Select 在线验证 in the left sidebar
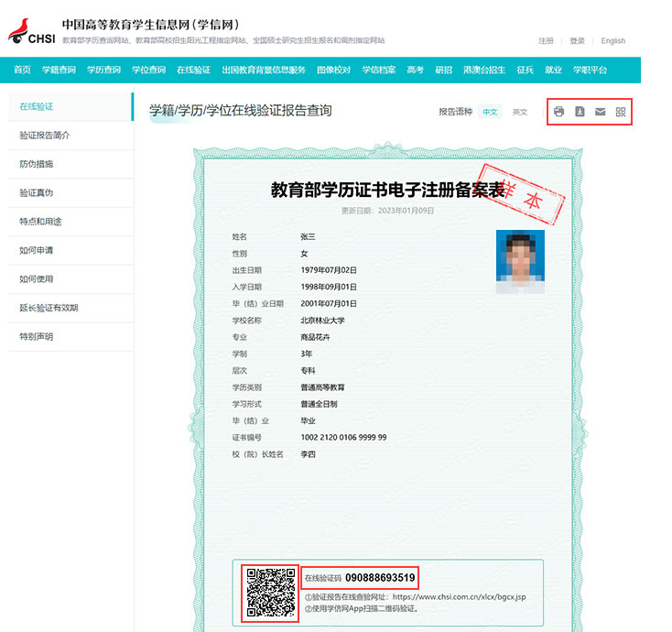Screen dimensions: 672x632 click(70, 106)
